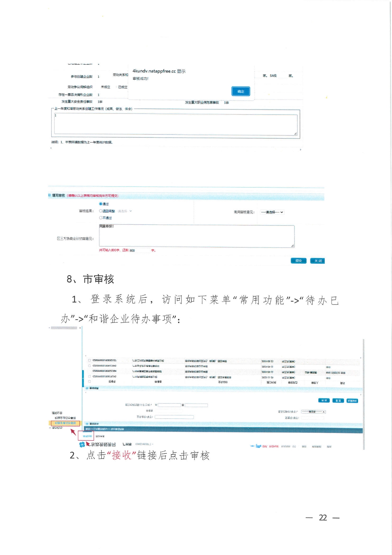Open the 常用审核意见 dropdown
Image resolution: width=392 pixels, height=555 pixels.
[272, 212]
